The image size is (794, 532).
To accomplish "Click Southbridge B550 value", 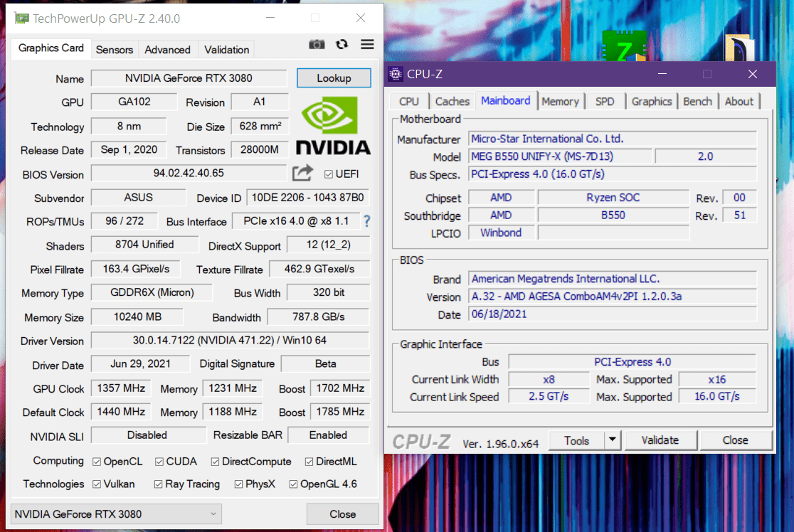I will click(613, 215).
